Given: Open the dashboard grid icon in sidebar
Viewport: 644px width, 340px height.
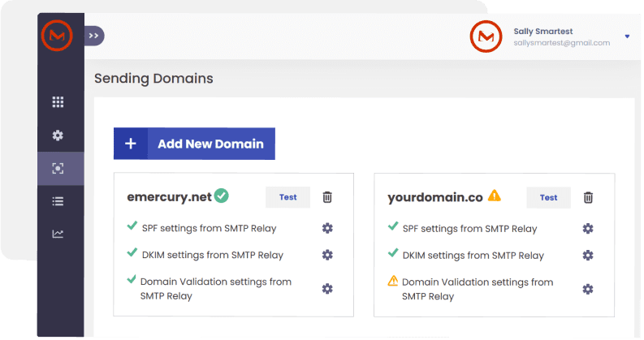Looking at the screenshot, I should (58, 102).
